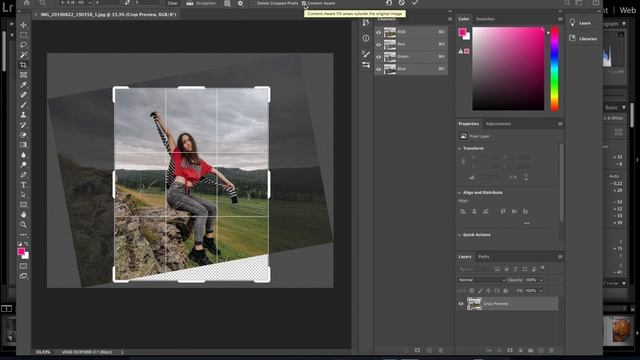Image resolution: width=640 pixels, height=360 pixels.
Task: Select the Properties tab
Action: [x=469, y=124]
